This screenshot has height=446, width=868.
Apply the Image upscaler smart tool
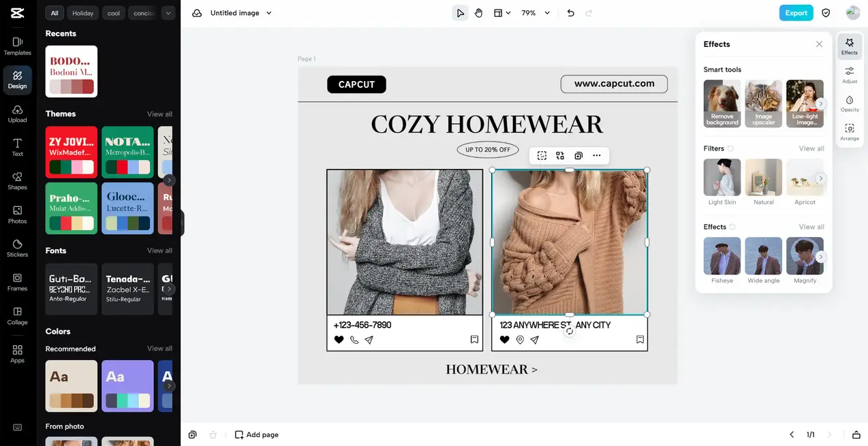[764, 103]
